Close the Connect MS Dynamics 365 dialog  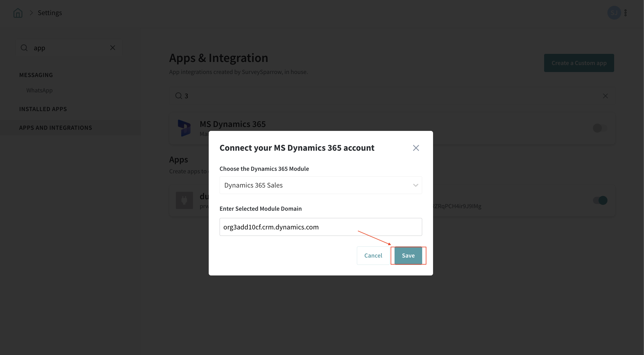click(416, 148)
